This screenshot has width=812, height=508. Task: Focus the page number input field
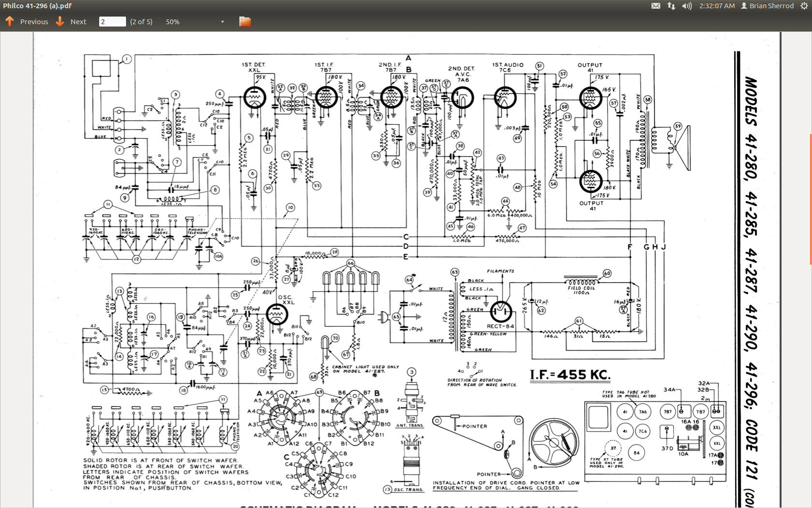click(x=112, y=22)
